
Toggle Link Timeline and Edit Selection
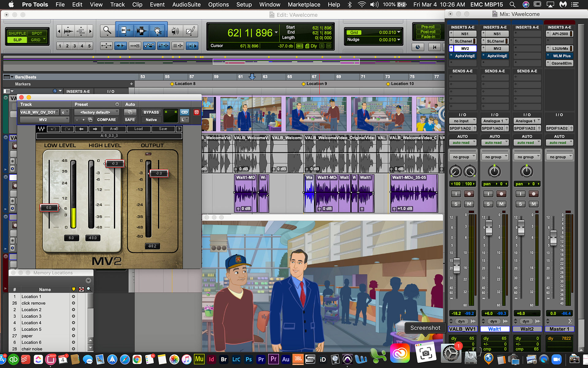pyautogui.click(x=163, y=46)
